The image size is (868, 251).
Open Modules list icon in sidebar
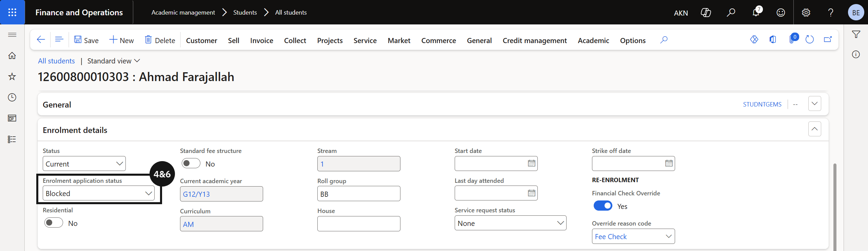(12, 139)
